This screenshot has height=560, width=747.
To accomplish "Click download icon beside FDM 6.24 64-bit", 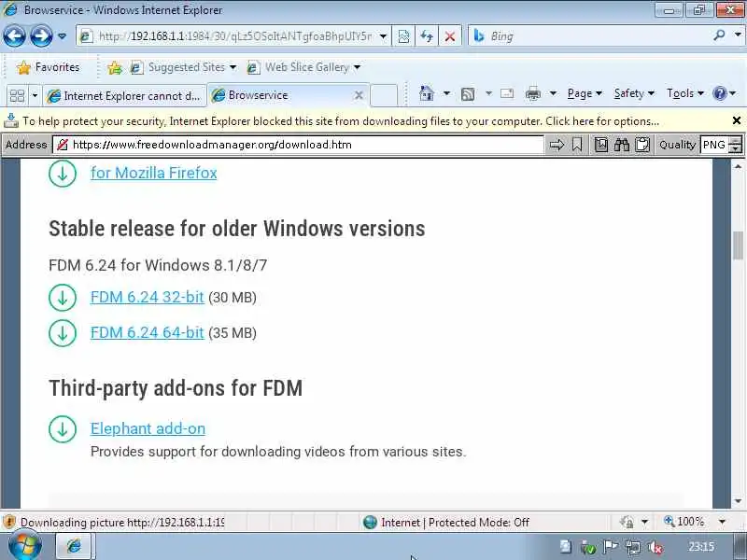I will tap(63, 333).
